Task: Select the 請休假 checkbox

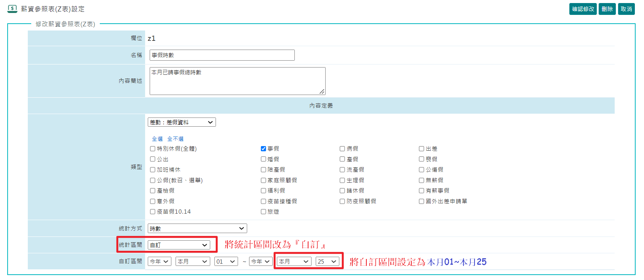Action: 342,191
